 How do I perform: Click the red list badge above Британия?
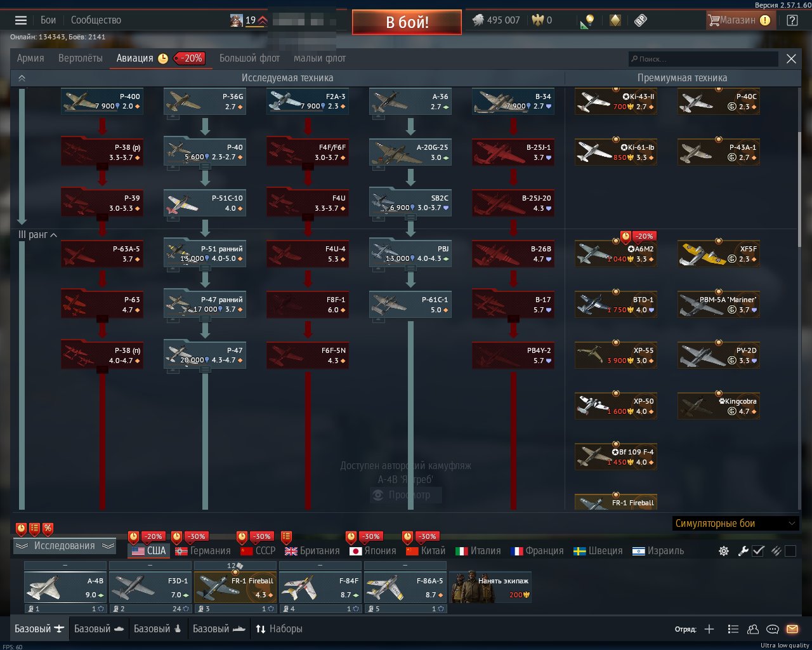(286, 537)
